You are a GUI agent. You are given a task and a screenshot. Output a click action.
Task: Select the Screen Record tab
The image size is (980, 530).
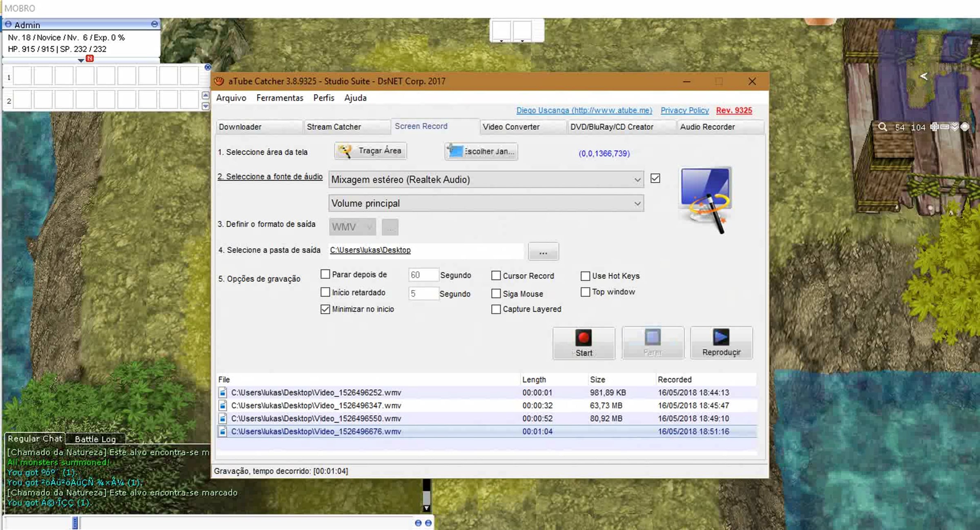435,126
